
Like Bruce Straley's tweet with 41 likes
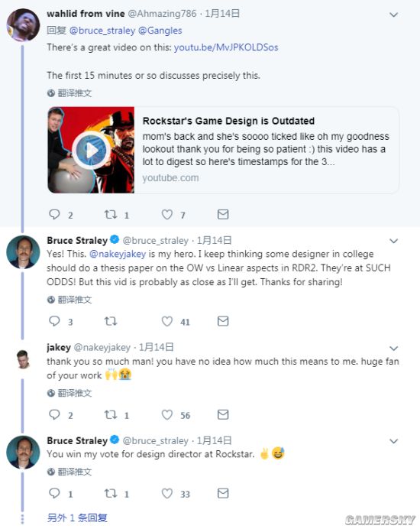pyautogui.click(x=166, y=321)
